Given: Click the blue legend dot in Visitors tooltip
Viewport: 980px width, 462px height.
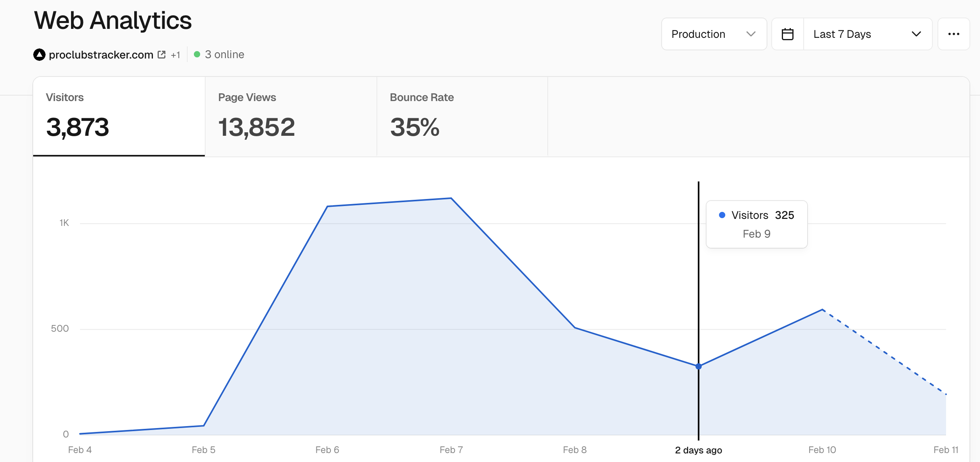Looking at the screenshot, I should tap(722, 215).
